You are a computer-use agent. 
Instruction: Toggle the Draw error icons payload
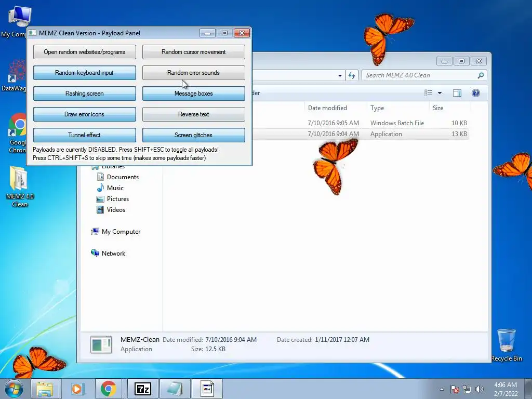[85, 114]
